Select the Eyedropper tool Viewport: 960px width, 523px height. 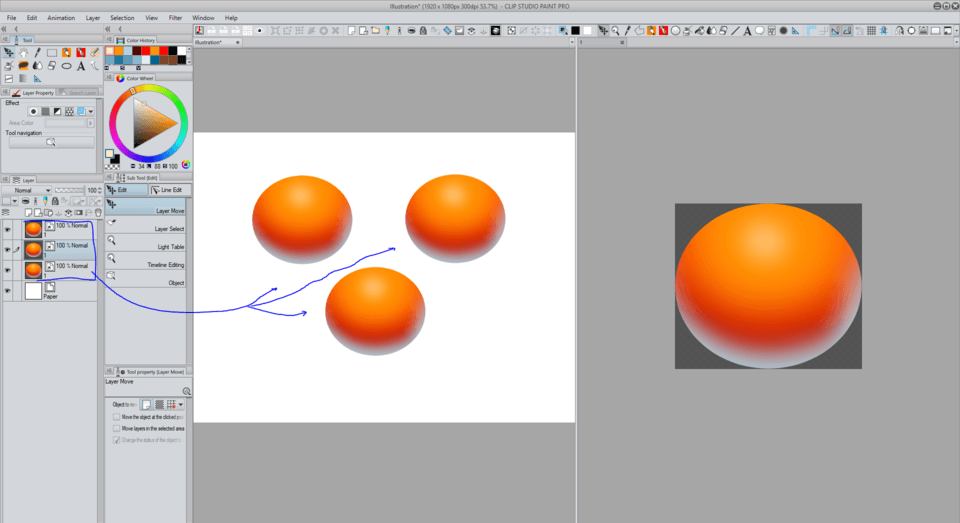click(37, 53)
